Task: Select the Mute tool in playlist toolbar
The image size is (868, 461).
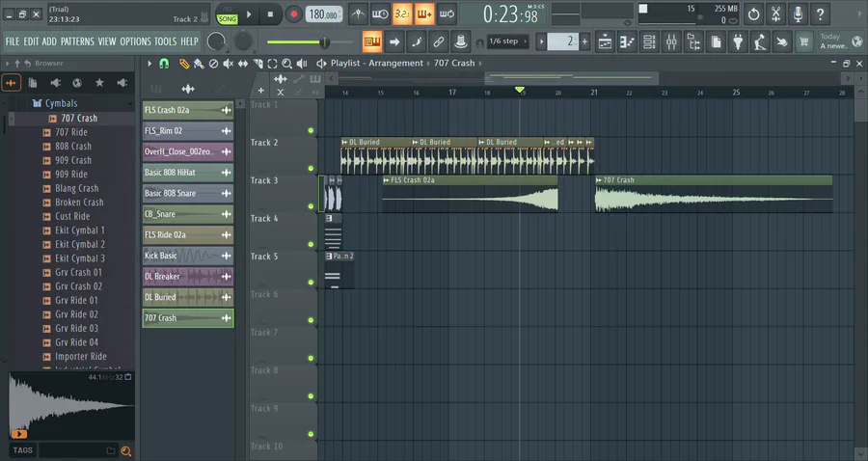Action: tap(228, 64)
